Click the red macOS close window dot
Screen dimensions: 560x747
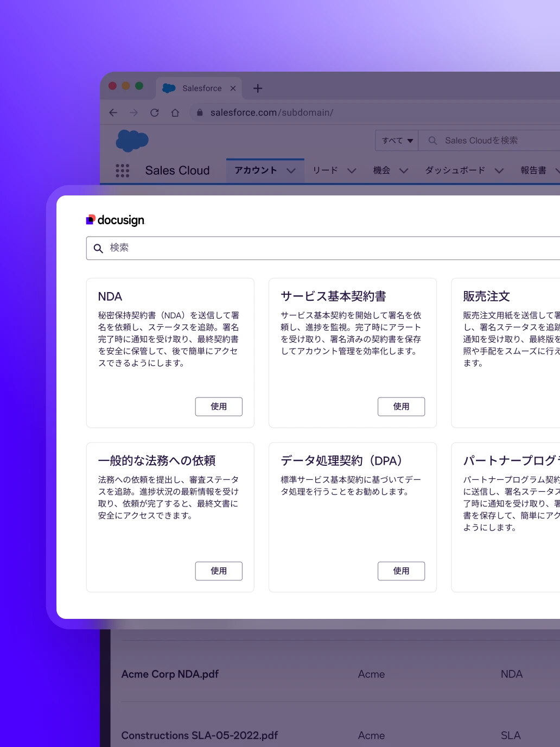point(113,86)
